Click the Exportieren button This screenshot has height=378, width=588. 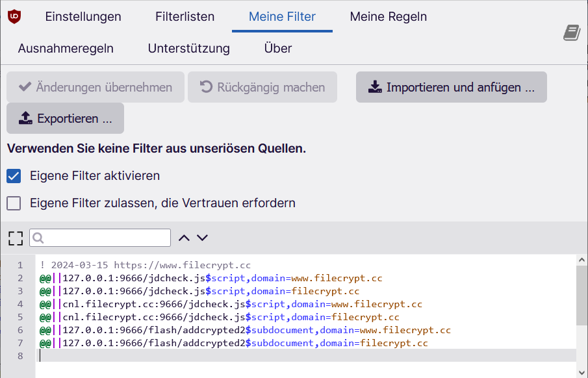click(65, 118)
